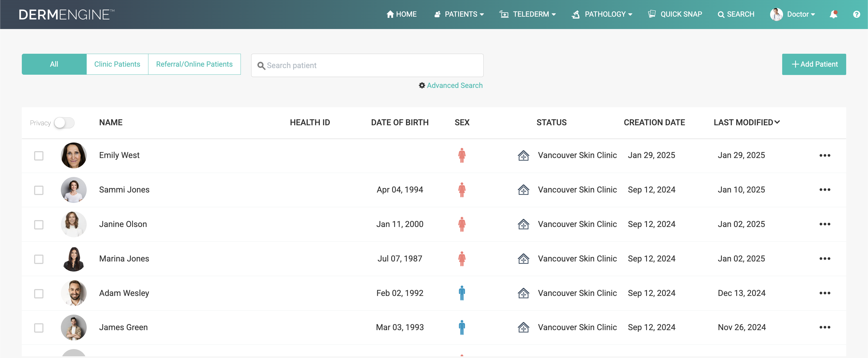Toggle the Privacy switch
Image resolution: width=868 pixels, height=358 pixels.
(x=64, y=123)
